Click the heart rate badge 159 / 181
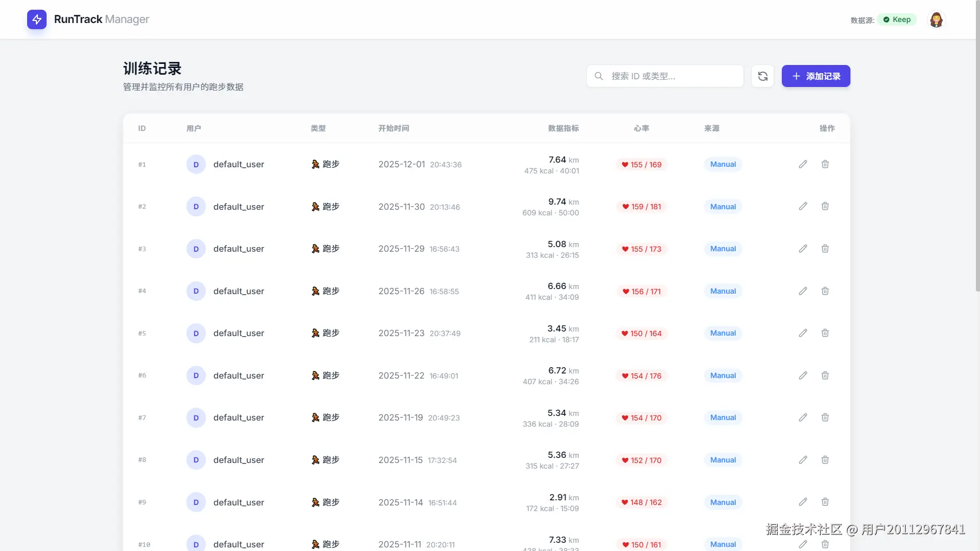 pyautogui.click(x=641, y=207)
